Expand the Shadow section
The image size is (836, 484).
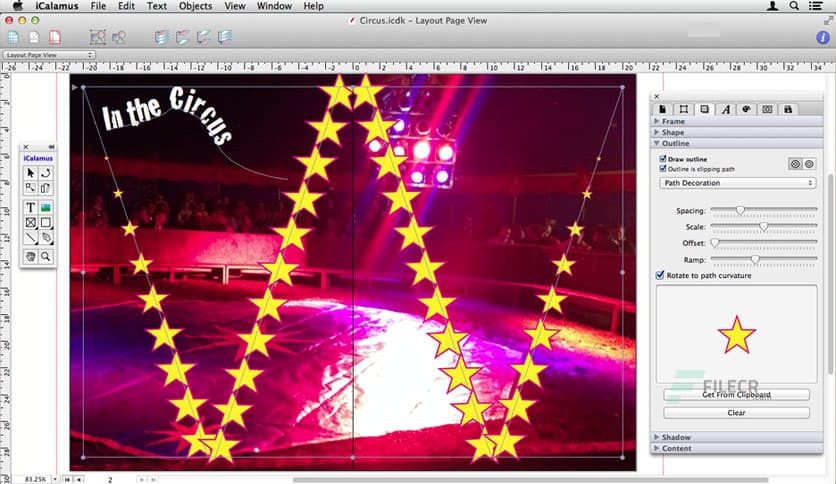(x=677, y=437)
